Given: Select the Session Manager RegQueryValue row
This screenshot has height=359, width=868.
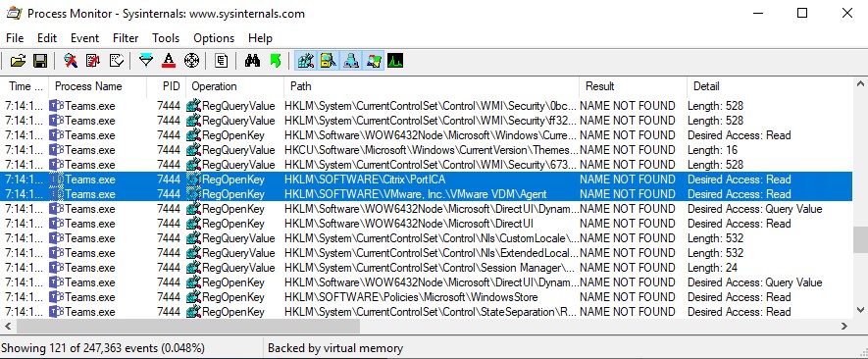Looking at the screenshot, I should click(427, 268).
